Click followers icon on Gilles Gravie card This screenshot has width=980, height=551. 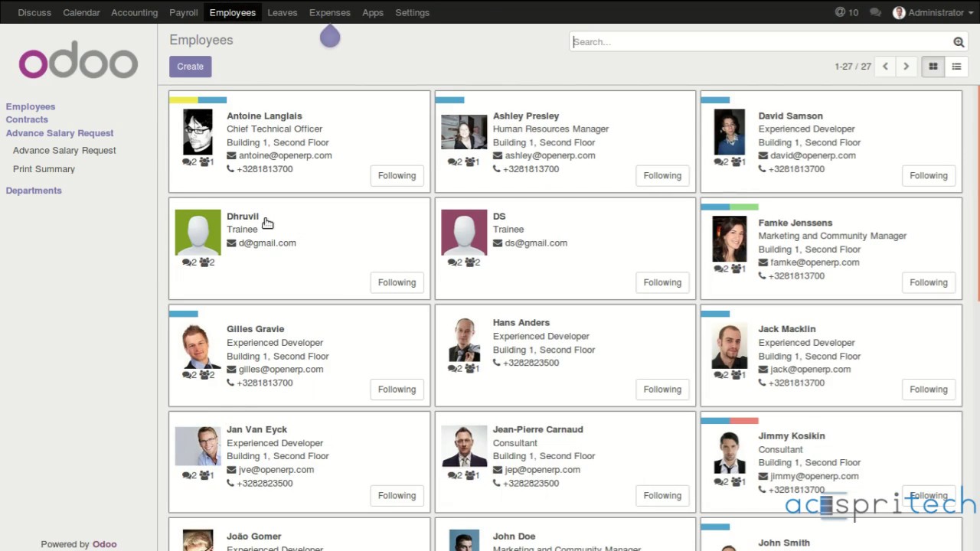tap(207, 375)
